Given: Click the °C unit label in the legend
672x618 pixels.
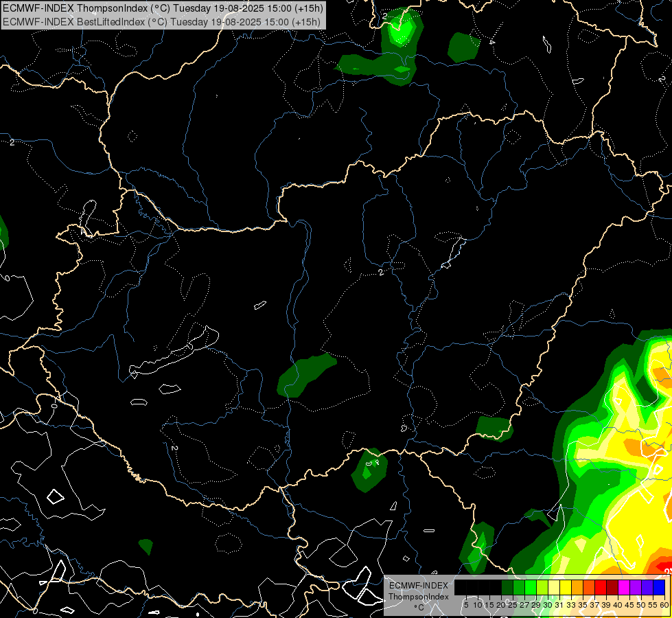Looking at the screenshot, I should click(x=419, y=608).
